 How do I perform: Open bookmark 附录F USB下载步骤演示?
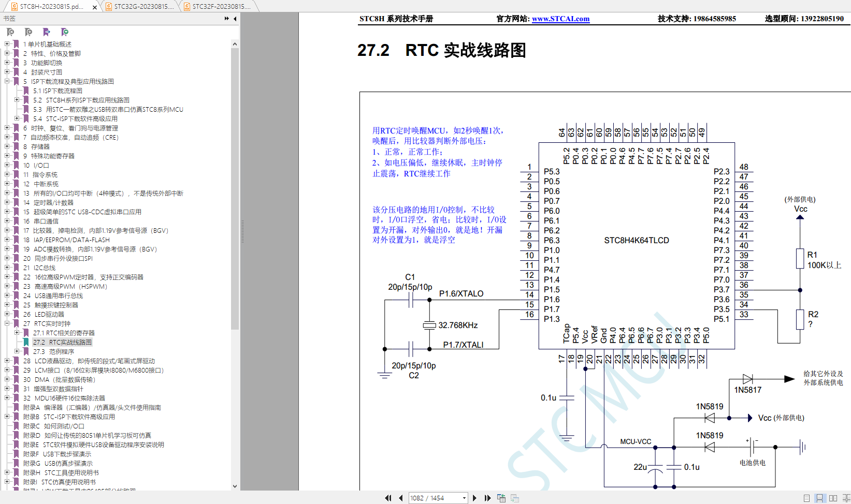coord(57,454)
